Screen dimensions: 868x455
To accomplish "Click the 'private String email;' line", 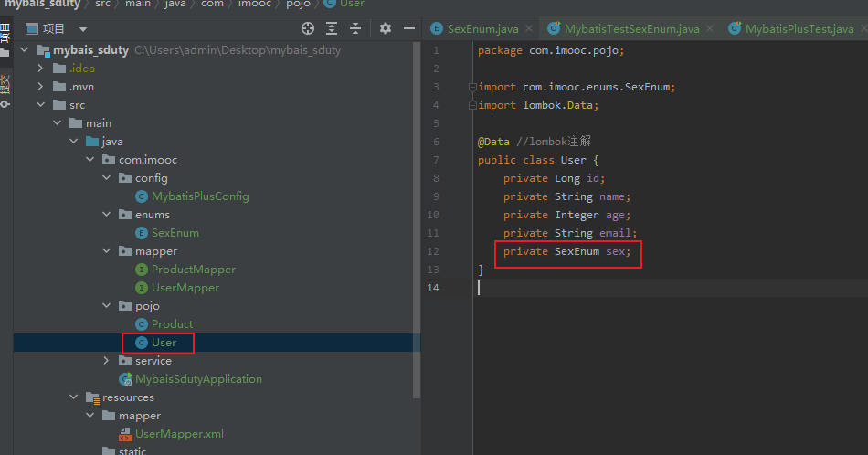I will point(570,233).
